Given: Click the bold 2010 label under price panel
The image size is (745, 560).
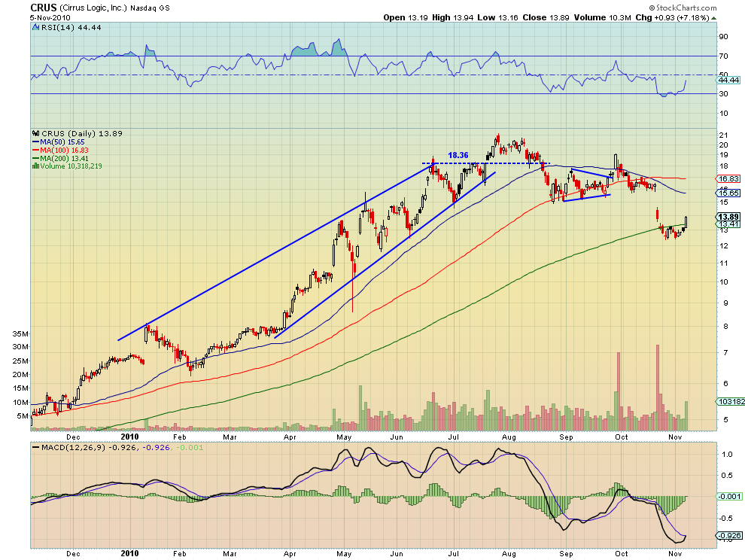Looking at the screenshot, I should (129, 437).
